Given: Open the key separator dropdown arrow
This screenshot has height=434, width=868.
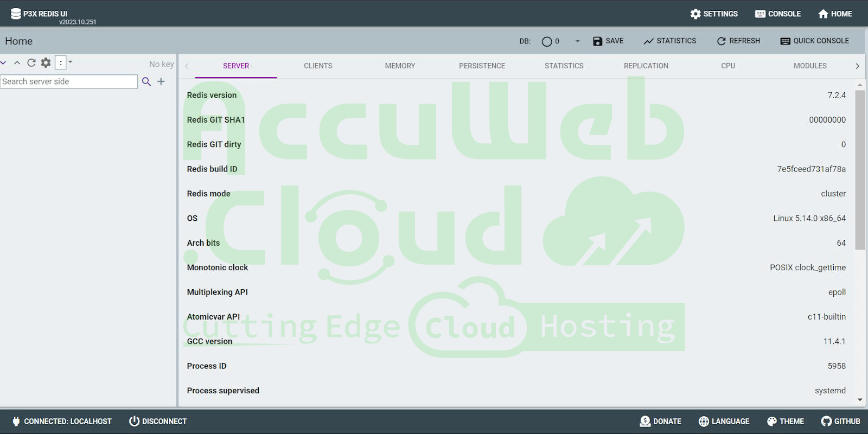Looking at the screenshot, I should coord(71,62).
